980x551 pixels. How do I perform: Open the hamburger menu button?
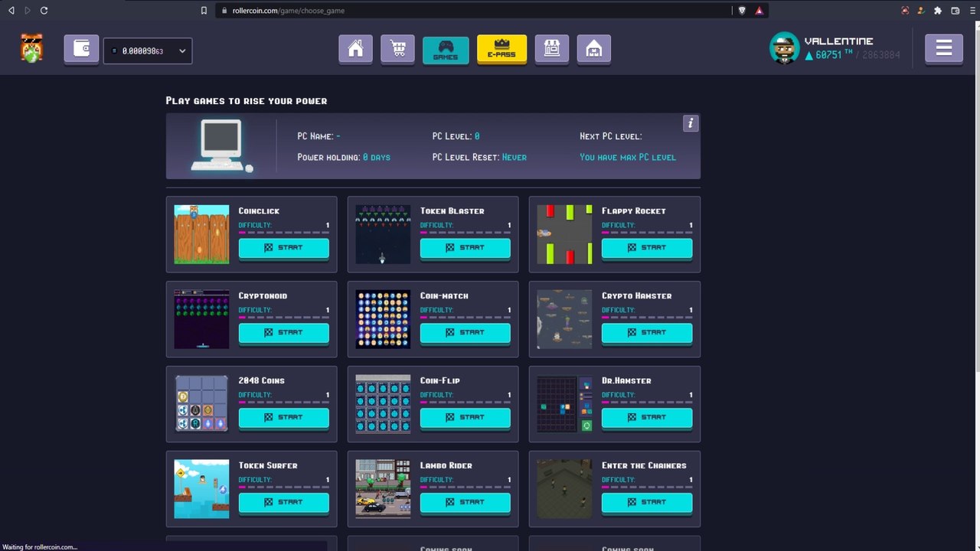[944, 49]
